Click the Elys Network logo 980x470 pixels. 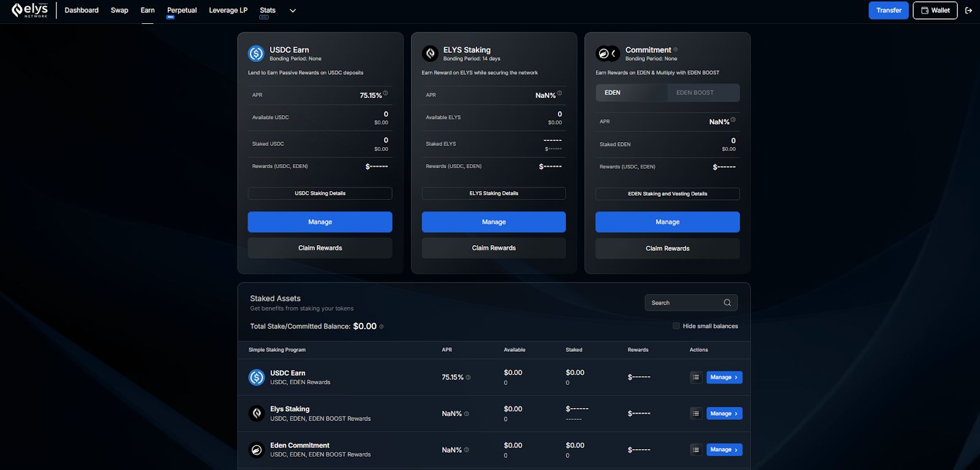30,10
